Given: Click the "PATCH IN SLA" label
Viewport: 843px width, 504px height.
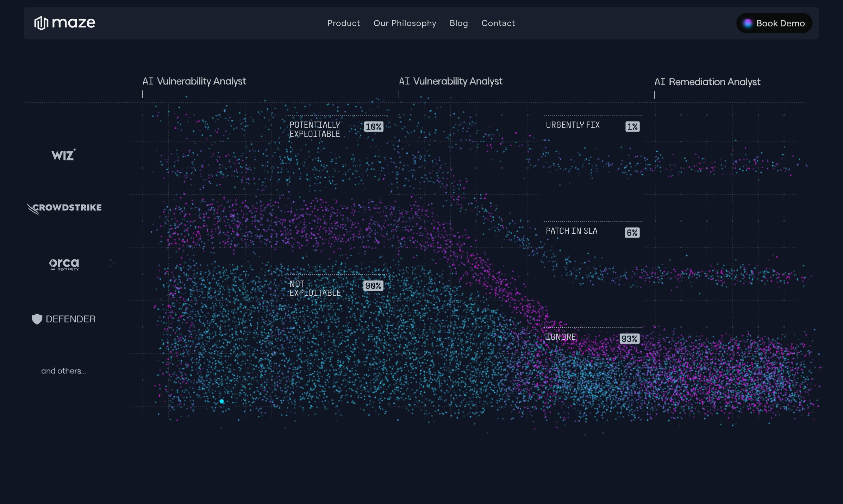Looking at the screenshot, I should [572, 231].
